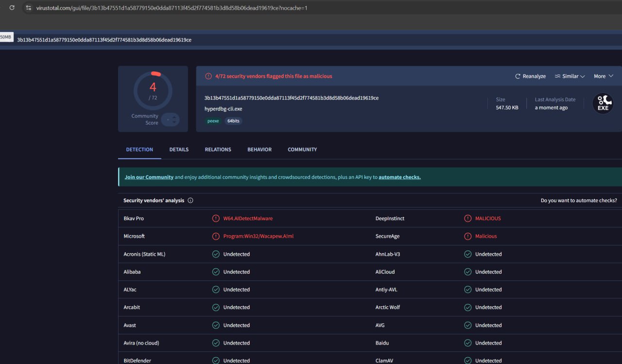
Task: Follow the automate checks link
Action: [x=399, y=177]
